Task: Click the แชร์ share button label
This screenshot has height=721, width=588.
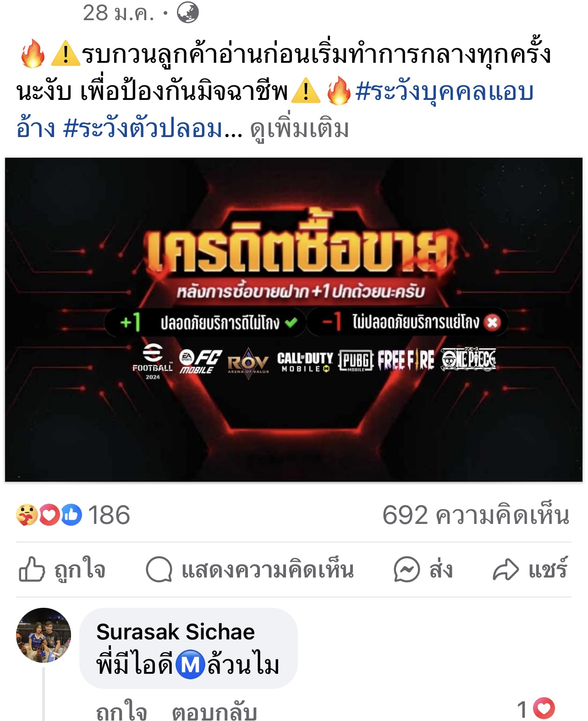Action: coord(548,570)
